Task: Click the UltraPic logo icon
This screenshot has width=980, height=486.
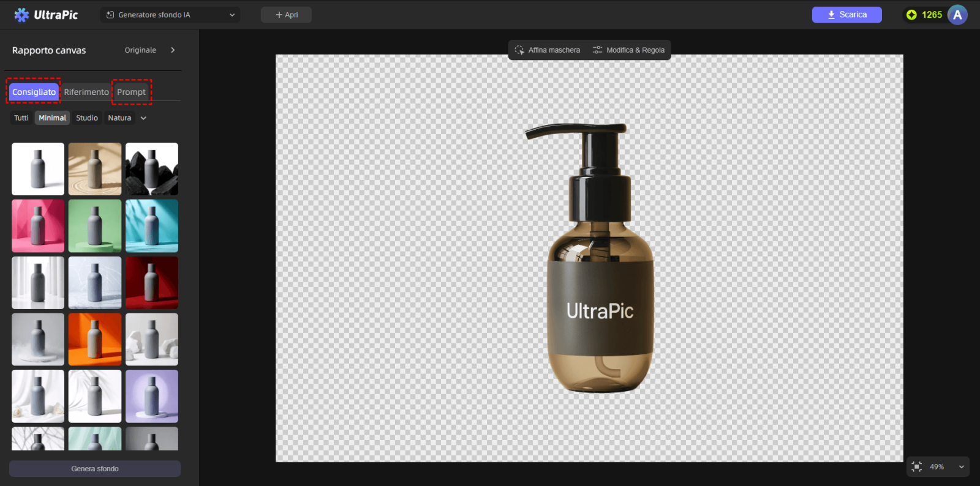Action: (21, 15)
